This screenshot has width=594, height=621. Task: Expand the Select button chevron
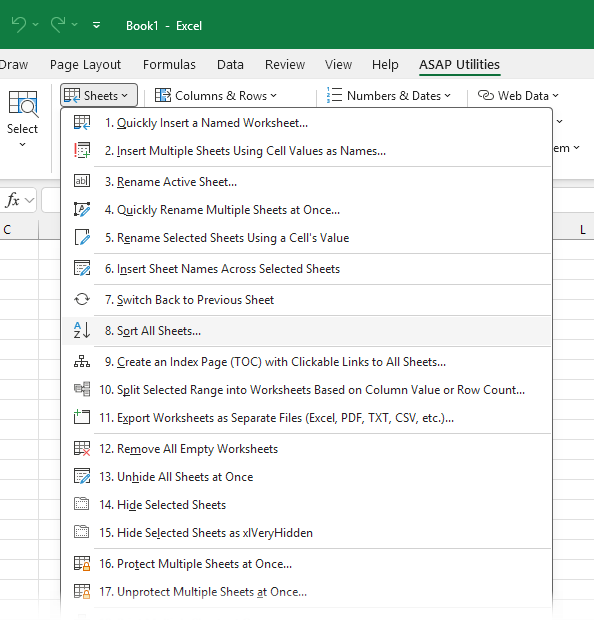[x=23, y=145]
